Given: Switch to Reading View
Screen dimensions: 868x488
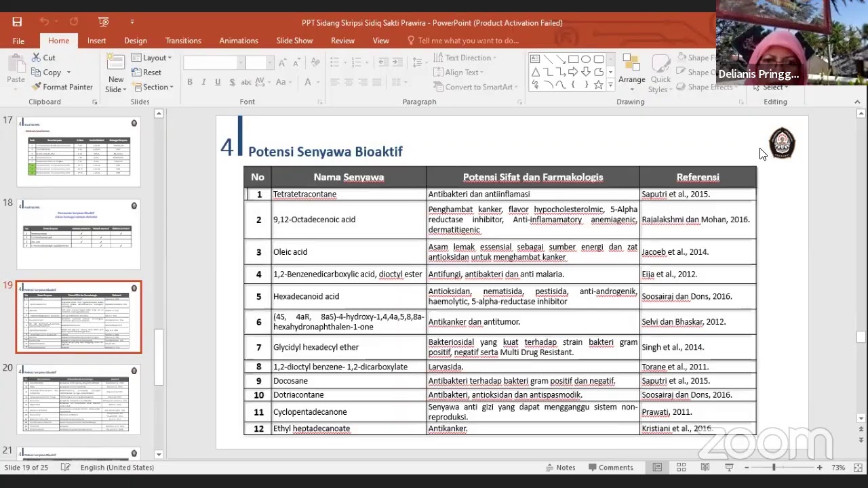Looking at the screenshot, I should (x=705, y=468).
